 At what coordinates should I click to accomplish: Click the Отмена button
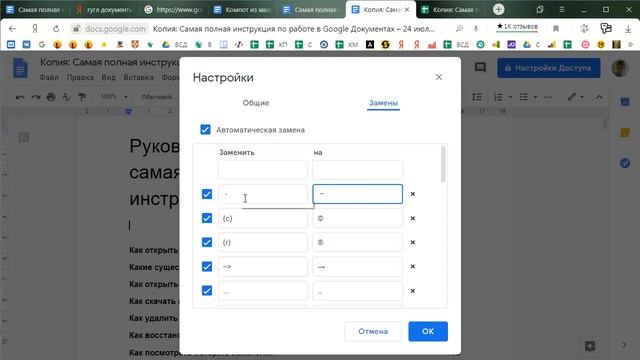(x=373, y=331)
